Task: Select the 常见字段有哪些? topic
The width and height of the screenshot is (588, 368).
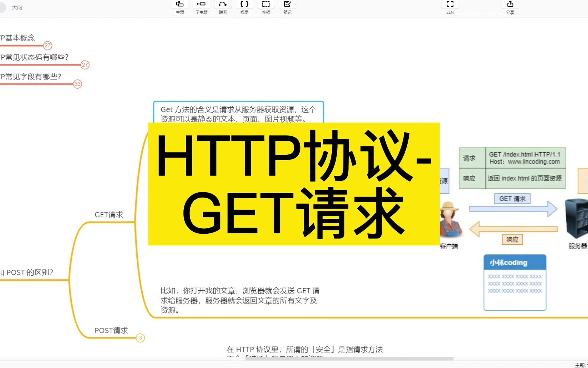Action: (x=30, y=76)
